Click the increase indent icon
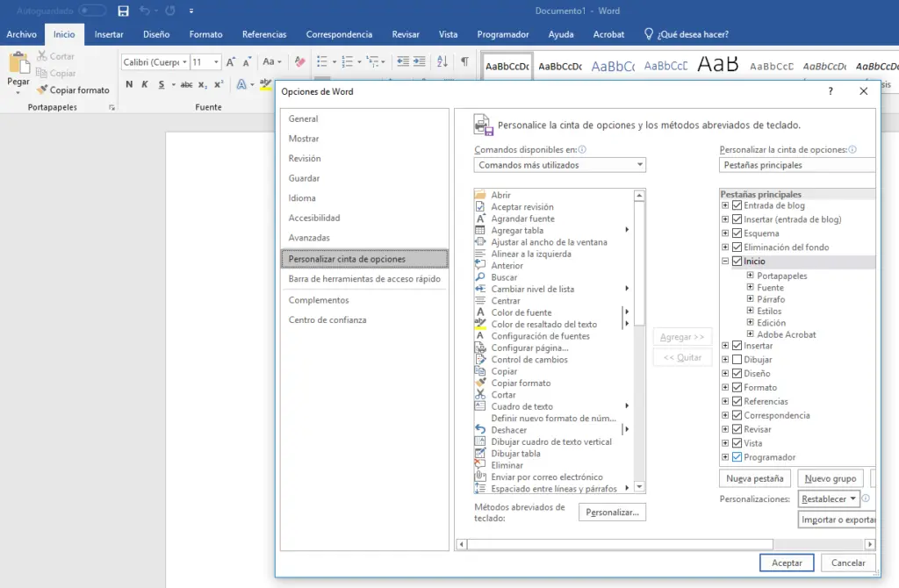 pos(420,61)
